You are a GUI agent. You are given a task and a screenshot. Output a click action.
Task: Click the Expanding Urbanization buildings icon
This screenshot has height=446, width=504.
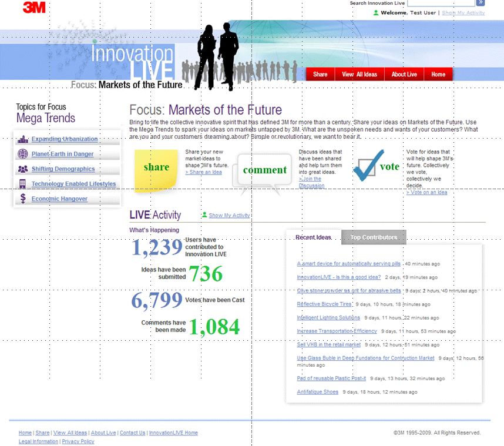[x=22, y=139]
